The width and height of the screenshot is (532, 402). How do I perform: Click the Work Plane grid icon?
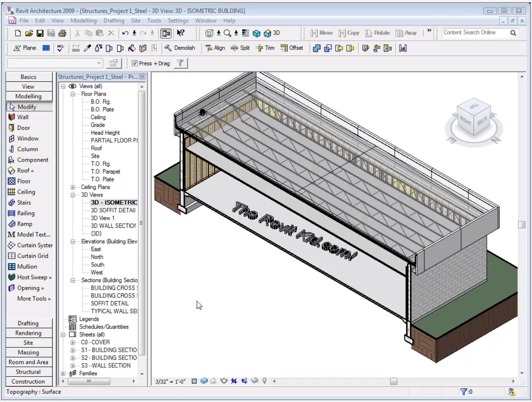[x=46, y=48]
